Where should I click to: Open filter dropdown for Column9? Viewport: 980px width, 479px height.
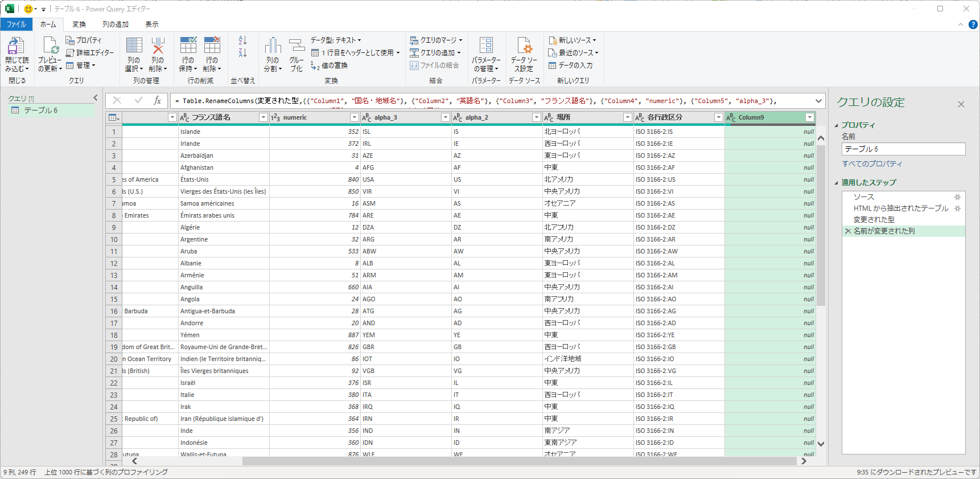[x=809, y=117]
